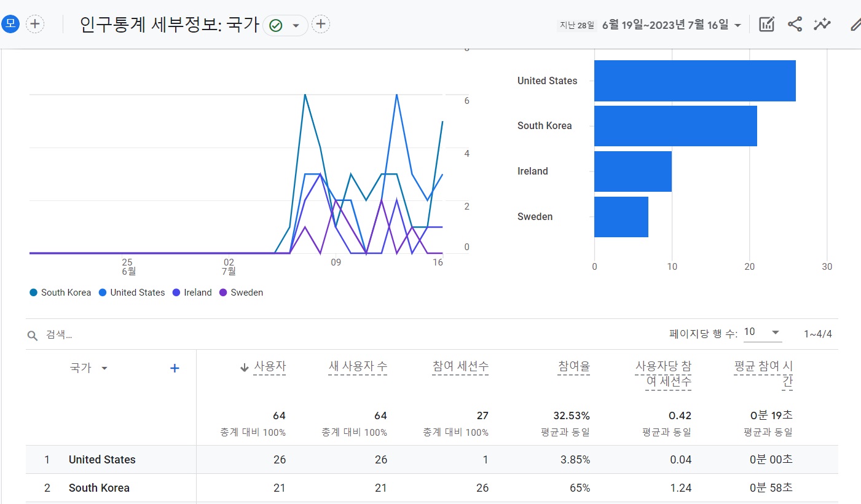Click the report title 인구통계 세부정보: 국가
This screenshot has height=504, width=861.
click(169, 25)
